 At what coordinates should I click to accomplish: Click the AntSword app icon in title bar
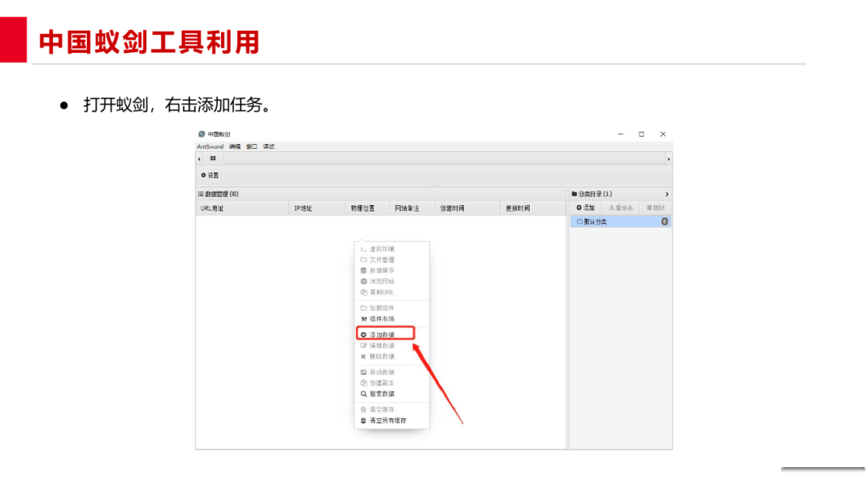202,134
